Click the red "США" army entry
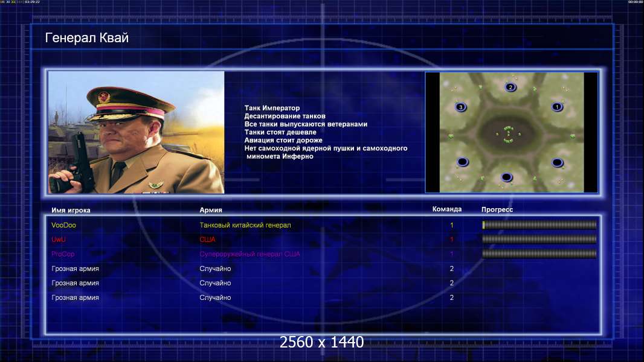 coord(207,240)
